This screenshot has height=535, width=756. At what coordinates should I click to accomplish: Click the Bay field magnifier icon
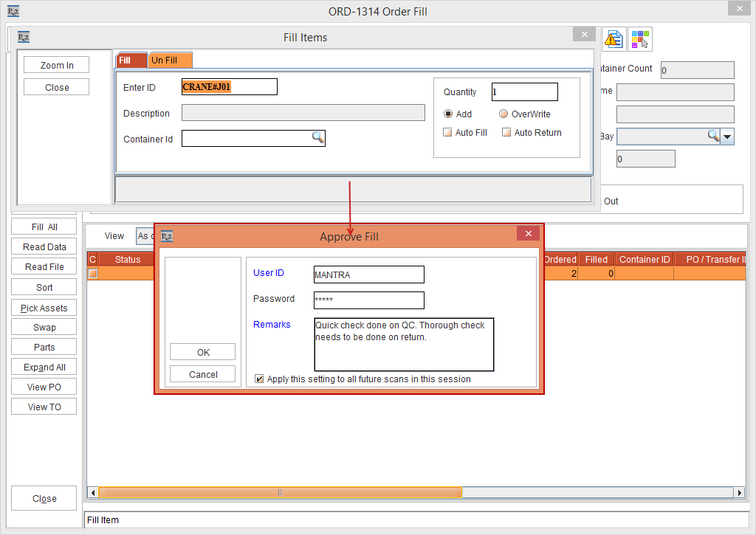pyautogui.click(x=713, y=136)
